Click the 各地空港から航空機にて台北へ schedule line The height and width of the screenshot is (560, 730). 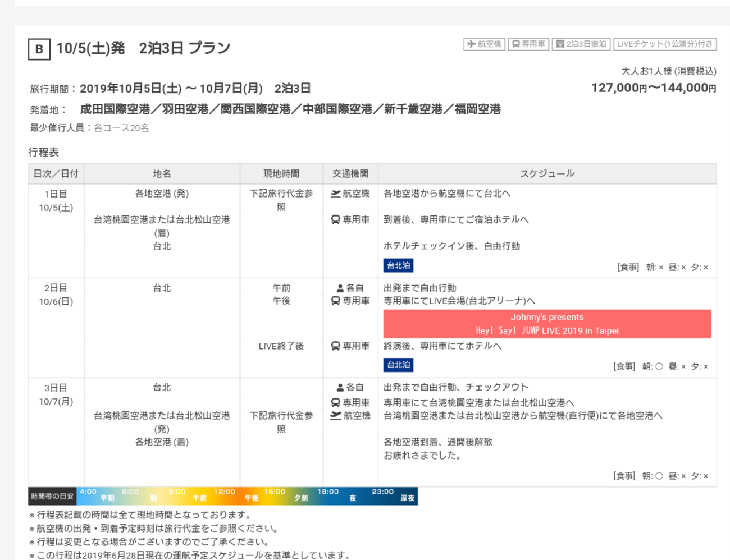[447, 194]
